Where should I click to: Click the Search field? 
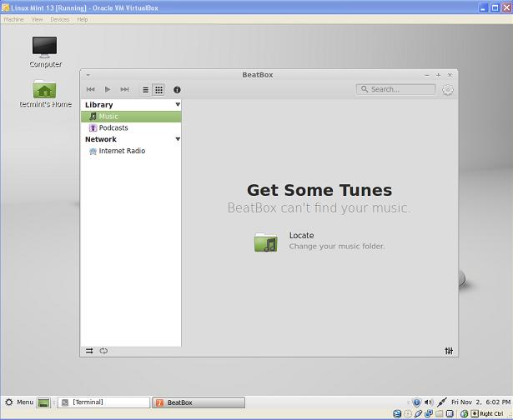[400, 89]
